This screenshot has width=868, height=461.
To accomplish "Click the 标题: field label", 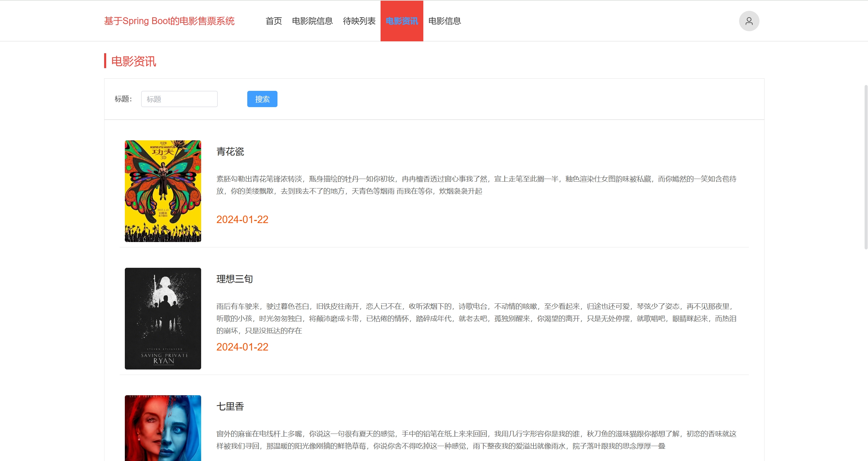I will coord(123,99).
